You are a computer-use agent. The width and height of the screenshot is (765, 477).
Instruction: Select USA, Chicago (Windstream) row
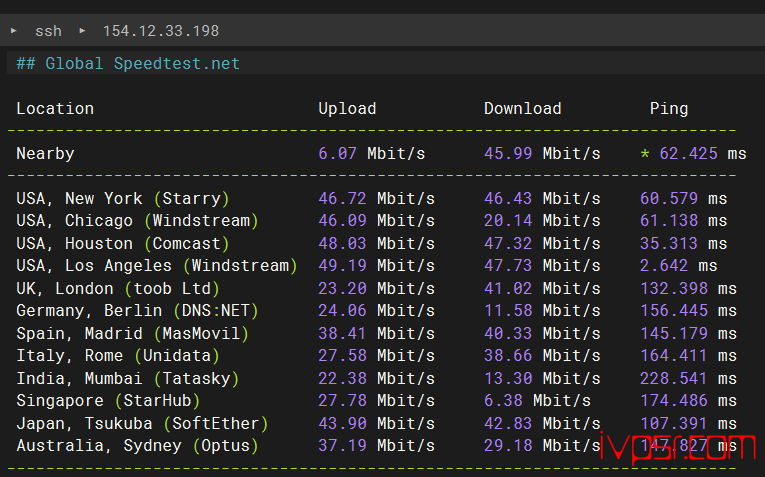137,220
